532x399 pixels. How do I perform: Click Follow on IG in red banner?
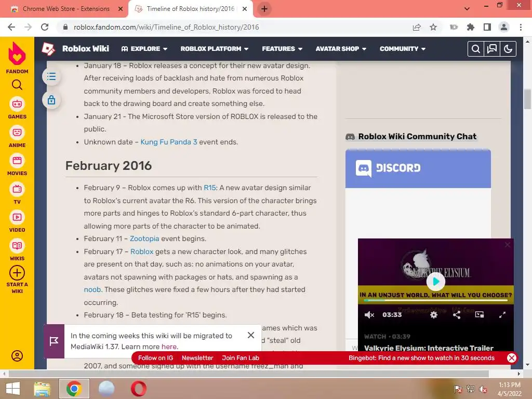coord(155,357)
